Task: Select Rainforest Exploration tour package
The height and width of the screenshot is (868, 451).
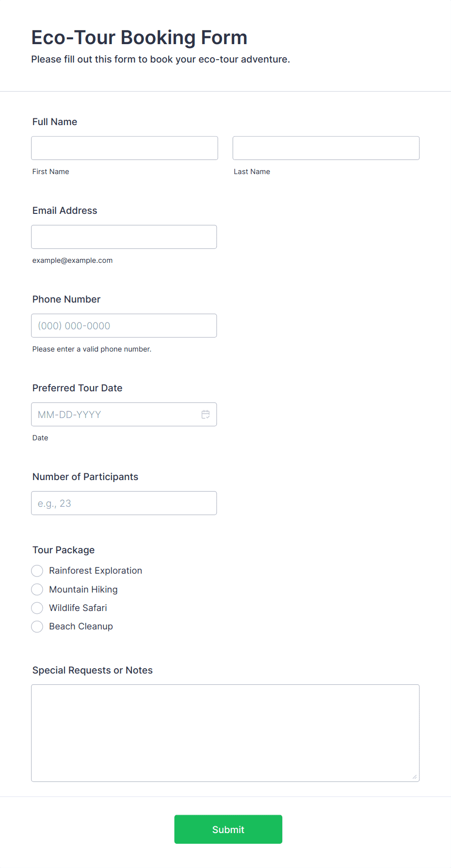Action: point(37,571)
